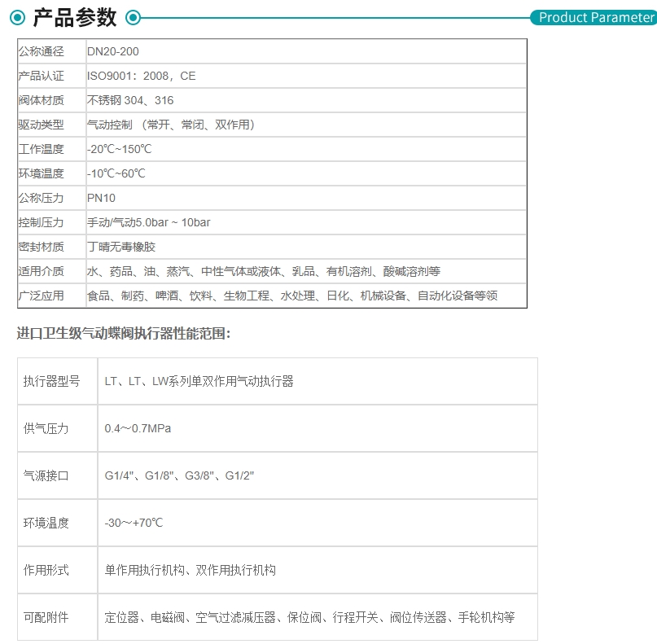Click the -10℃~60℃ ambient temperature value
This screenshot has height=644, width=657.
[x=116, y=173]
